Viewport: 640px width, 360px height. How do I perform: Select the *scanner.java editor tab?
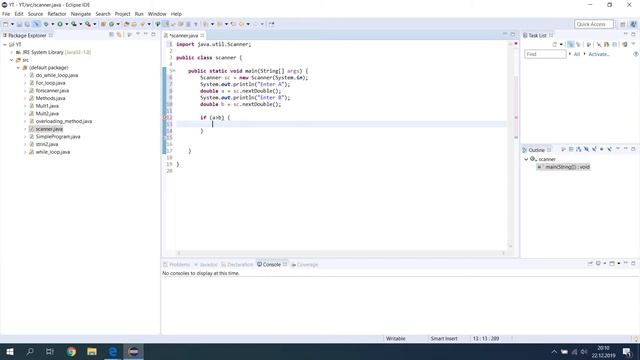click(x=184, y=36)
